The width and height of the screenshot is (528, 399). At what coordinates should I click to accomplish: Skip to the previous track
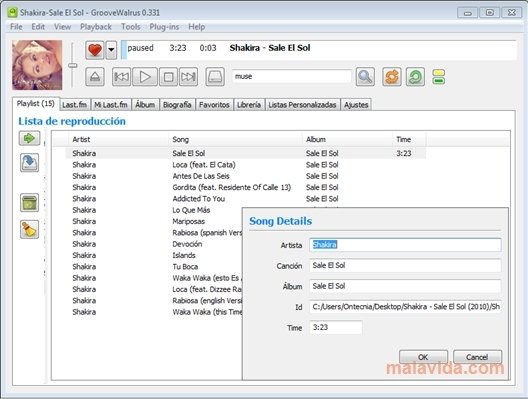coord(121,77)
